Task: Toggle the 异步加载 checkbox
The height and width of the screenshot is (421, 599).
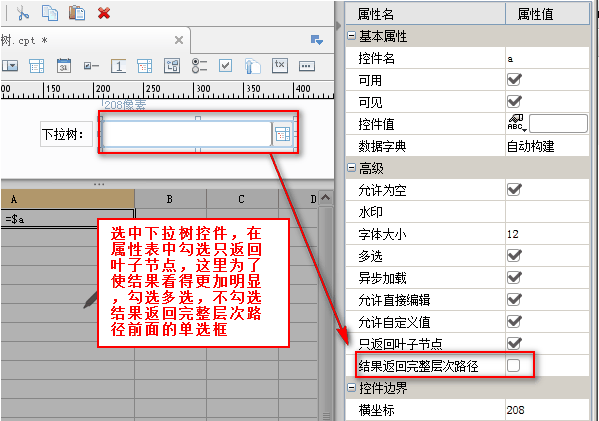Action: pyautogui.click(x=514, y=277)
